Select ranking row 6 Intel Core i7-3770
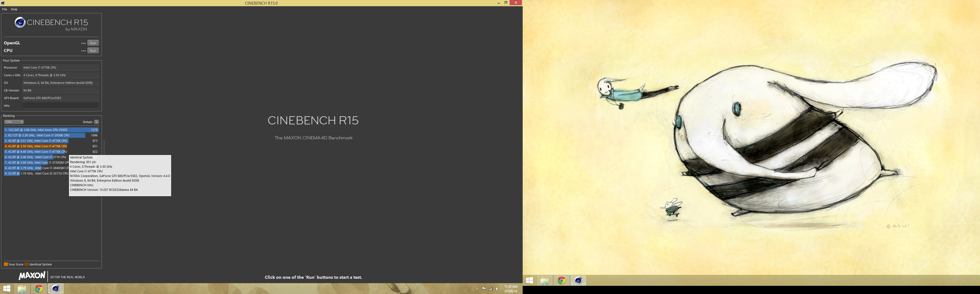This screenshot has width=980, height=294. 36,157
